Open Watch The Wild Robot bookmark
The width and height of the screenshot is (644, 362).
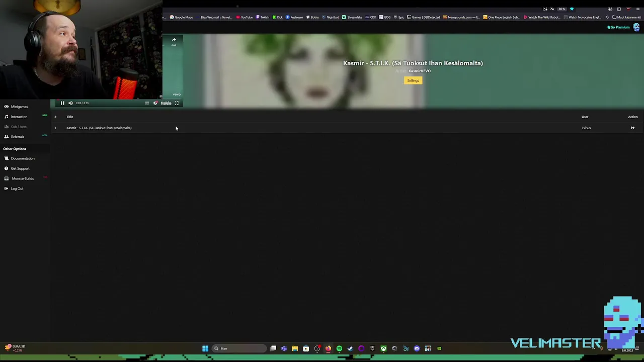tap(542, 17)
